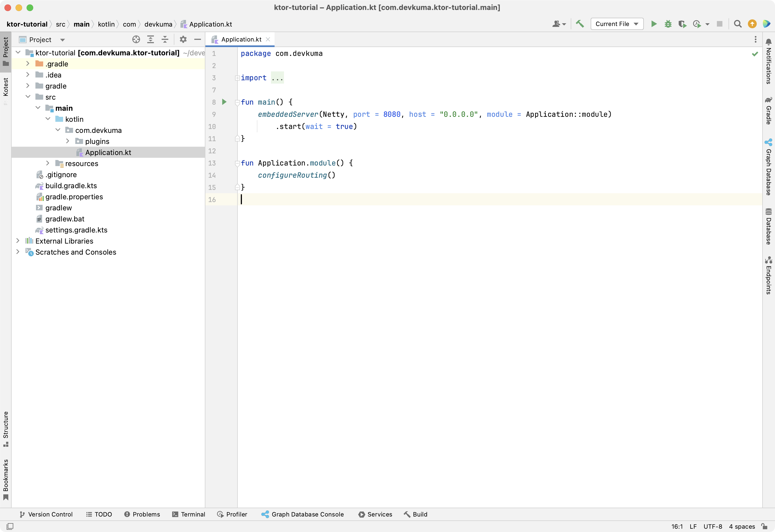Unfold the collapsed import block
This screenshot has width=775, height=532.
coord(237,78)
